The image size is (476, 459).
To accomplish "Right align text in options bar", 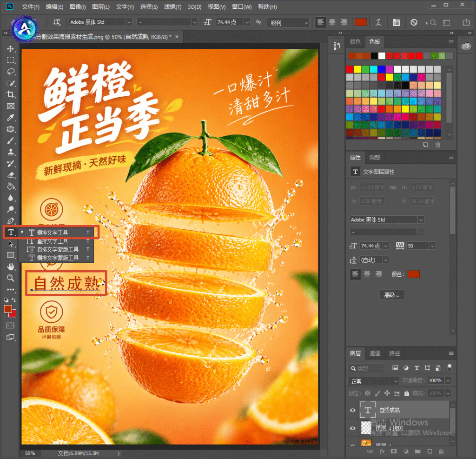I will [x=344, y=22].
